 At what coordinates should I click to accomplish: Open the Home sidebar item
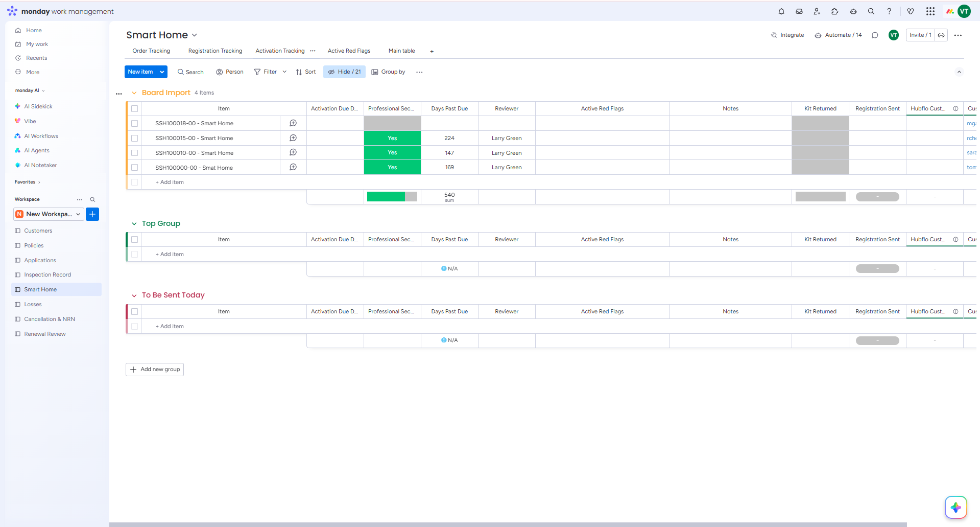pos(34,30)
